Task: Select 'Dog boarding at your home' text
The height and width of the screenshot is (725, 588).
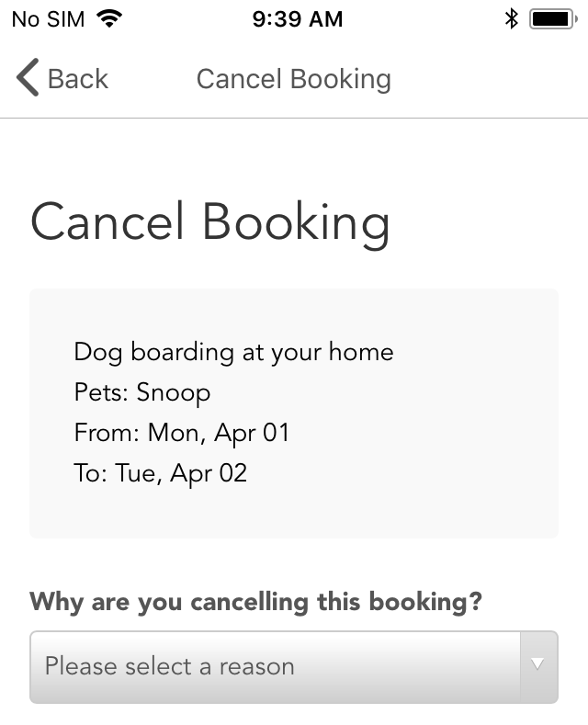Action: (233, 353)
